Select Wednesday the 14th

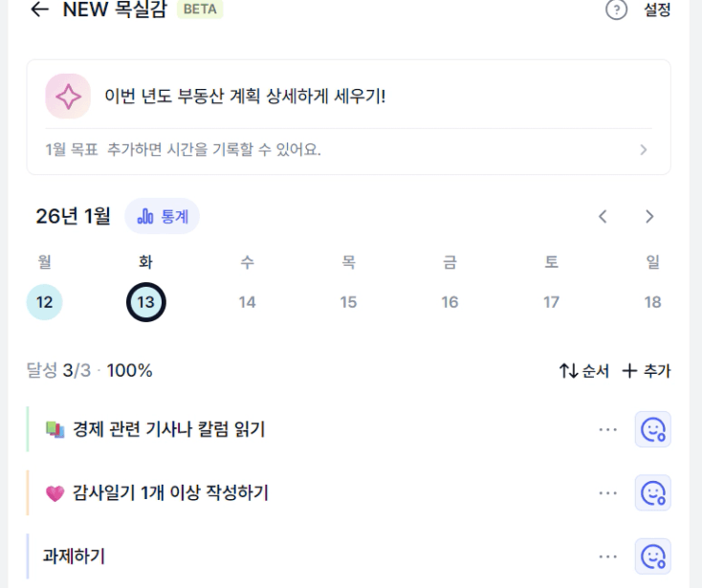(x=247, y=302)
